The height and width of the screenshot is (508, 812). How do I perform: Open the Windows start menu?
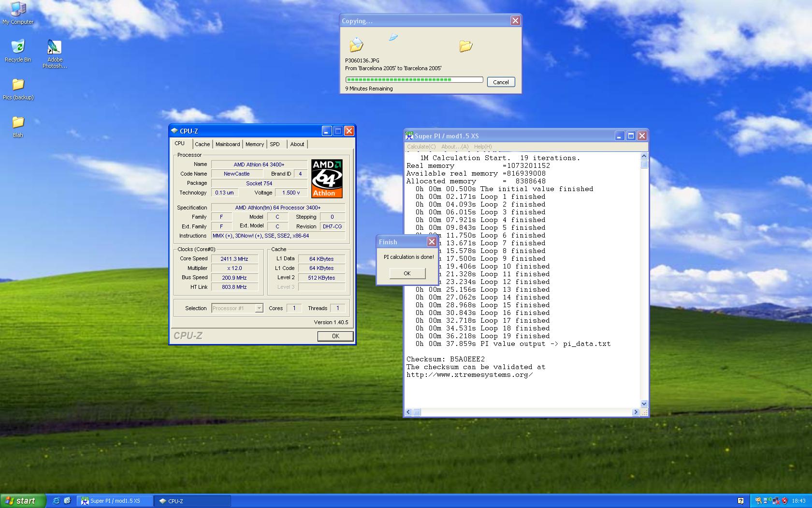pyautogui.click(x=23, y=501)
